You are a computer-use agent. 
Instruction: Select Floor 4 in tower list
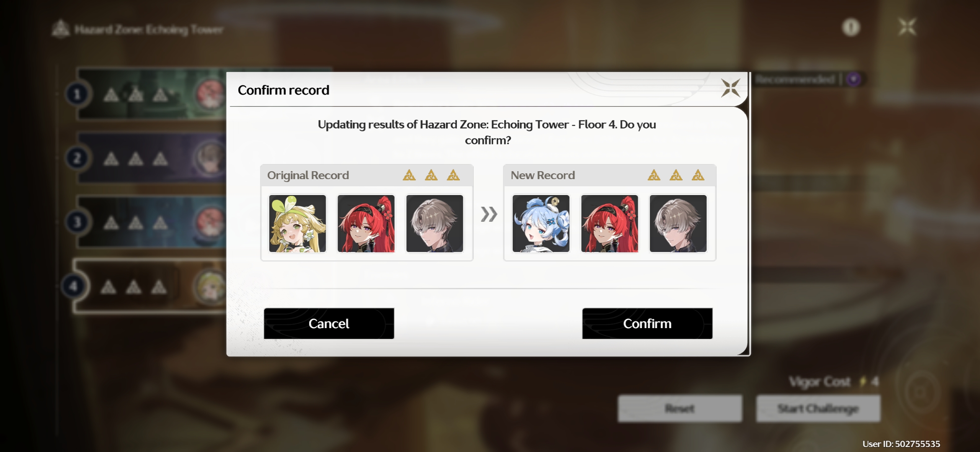(x=151, y=286)
